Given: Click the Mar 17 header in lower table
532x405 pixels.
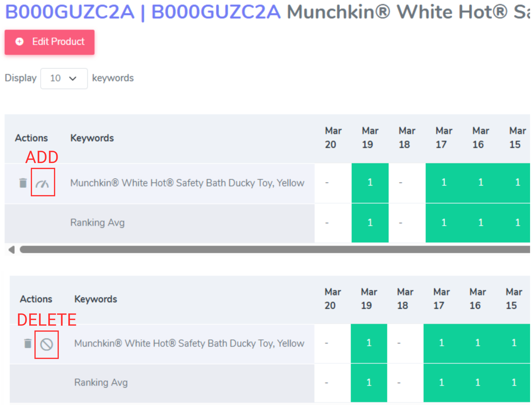Looking at the screenshot, I should coord(441,299).
